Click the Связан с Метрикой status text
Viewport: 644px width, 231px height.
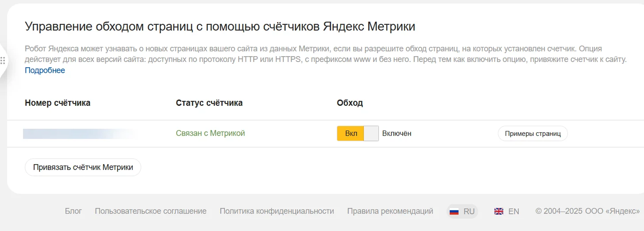[210, 133]
